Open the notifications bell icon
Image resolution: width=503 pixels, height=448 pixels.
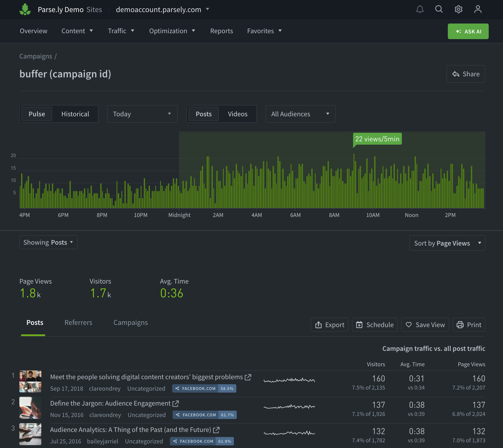[x=420, y=9]
